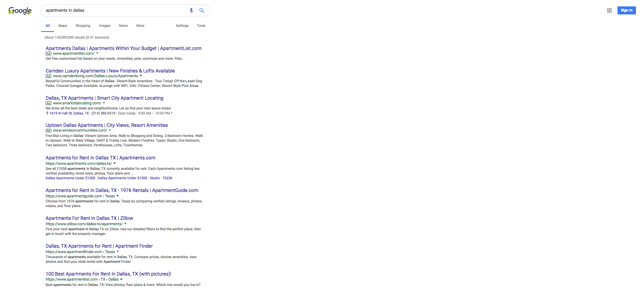644x290 pixels.
Task: Switch to the Maps tab
Action: 63,26
